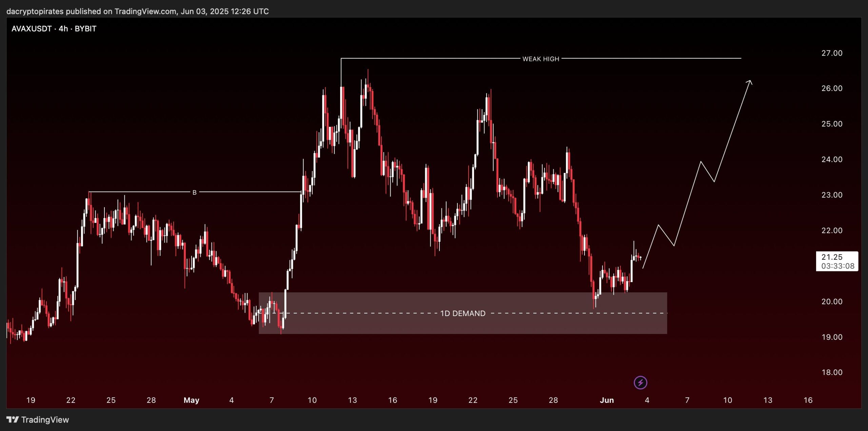This screenshot has width=868, height=431.
Task: Click the AVAXUSDT 4h BYBIT symbol title
Action: 54,29
